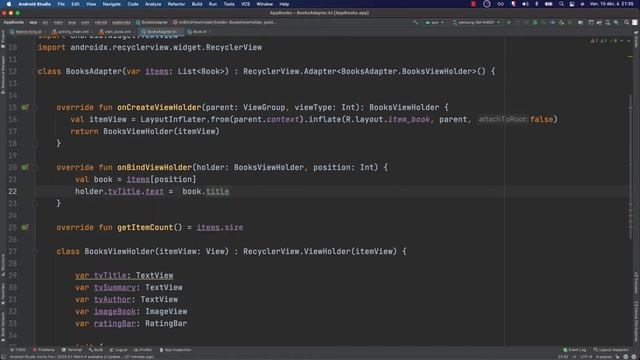
Task: Click the Apple menu logo
Action: point(9,4)
